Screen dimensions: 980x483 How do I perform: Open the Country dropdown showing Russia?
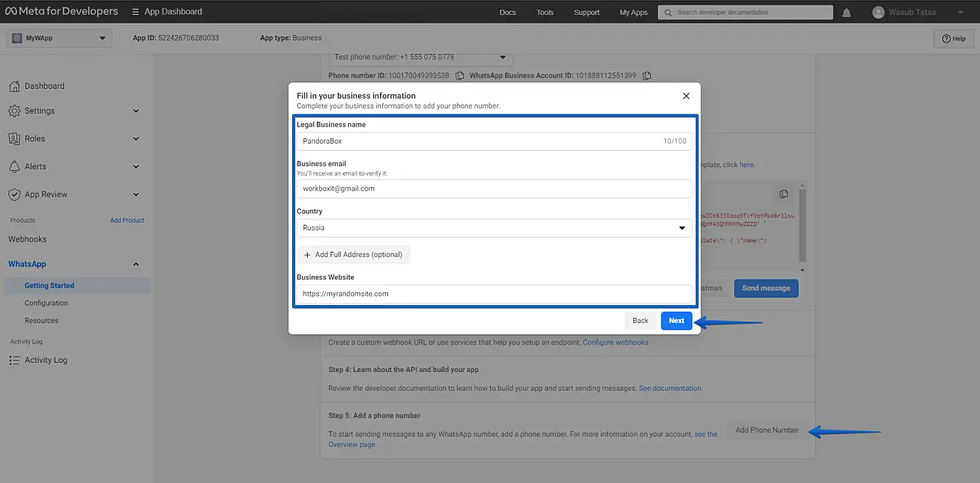tap(493, 228)
